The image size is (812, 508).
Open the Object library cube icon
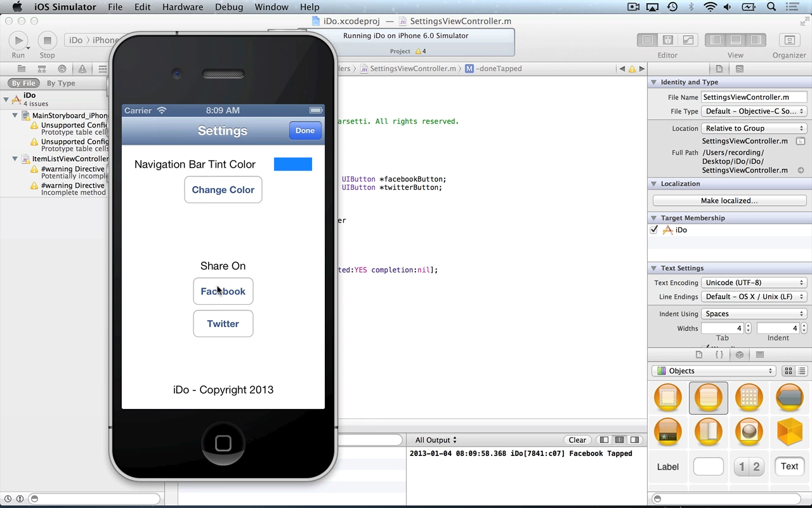coord(740,355)
